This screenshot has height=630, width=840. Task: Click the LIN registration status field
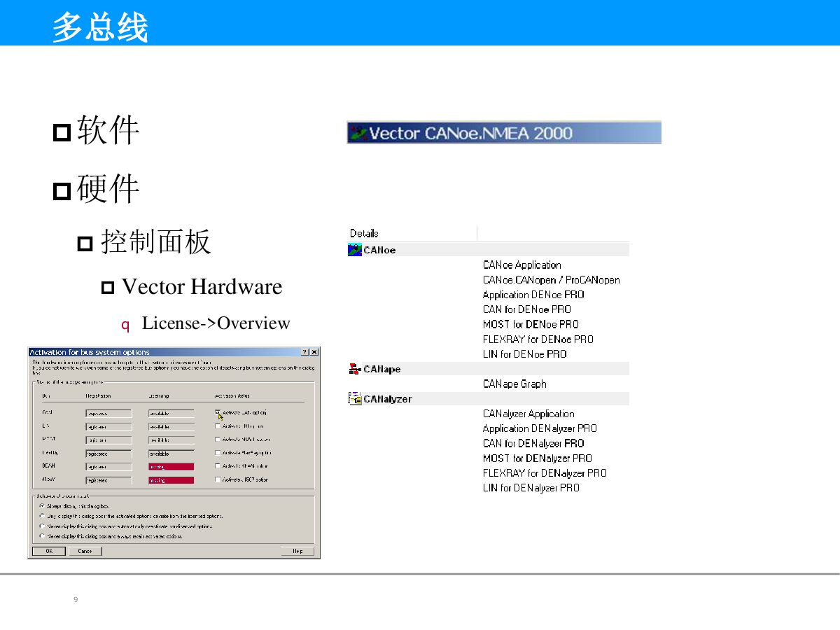[x=108, y=426]
